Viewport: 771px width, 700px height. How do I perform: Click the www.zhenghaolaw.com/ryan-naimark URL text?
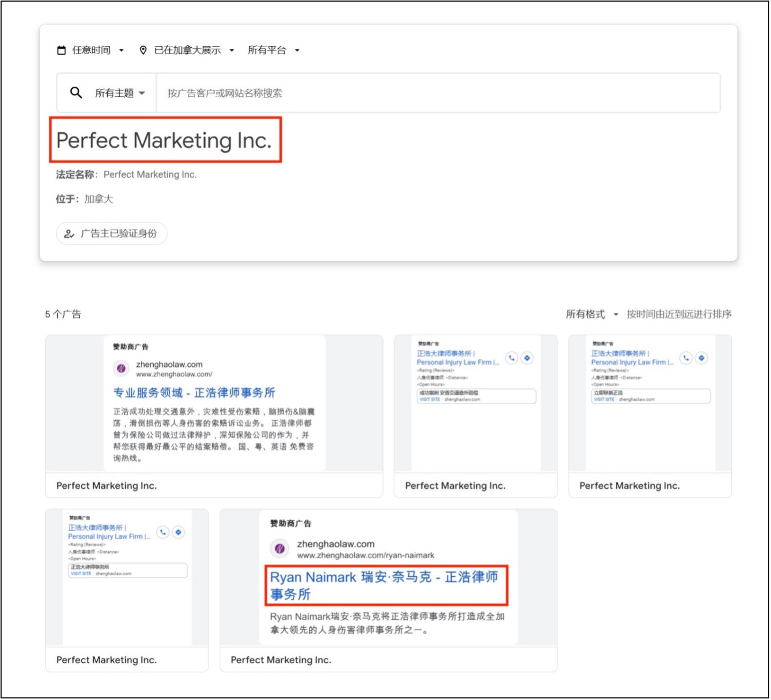(x=365, y=555)
